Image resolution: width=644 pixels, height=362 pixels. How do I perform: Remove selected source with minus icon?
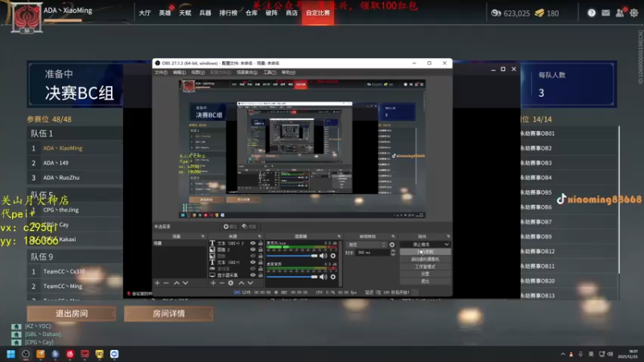click(222, 283)
